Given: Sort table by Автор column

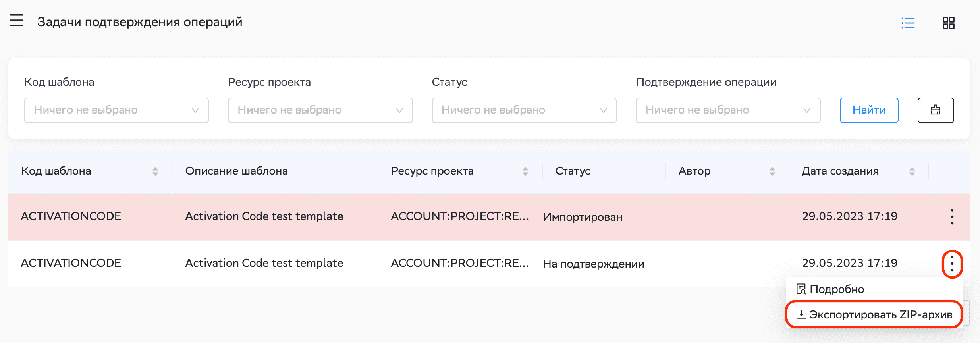Looking at the screenshot, I should click(772, 171).
